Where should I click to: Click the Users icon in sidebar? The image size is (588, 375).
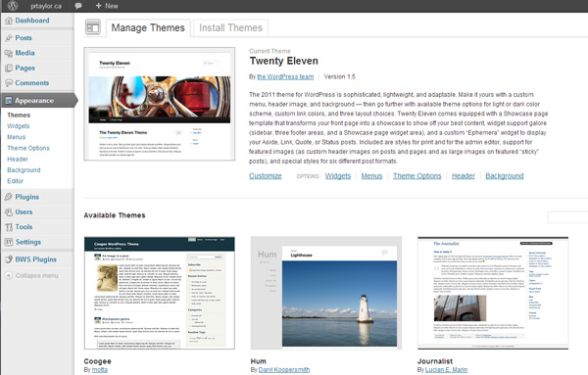point(9,212)
